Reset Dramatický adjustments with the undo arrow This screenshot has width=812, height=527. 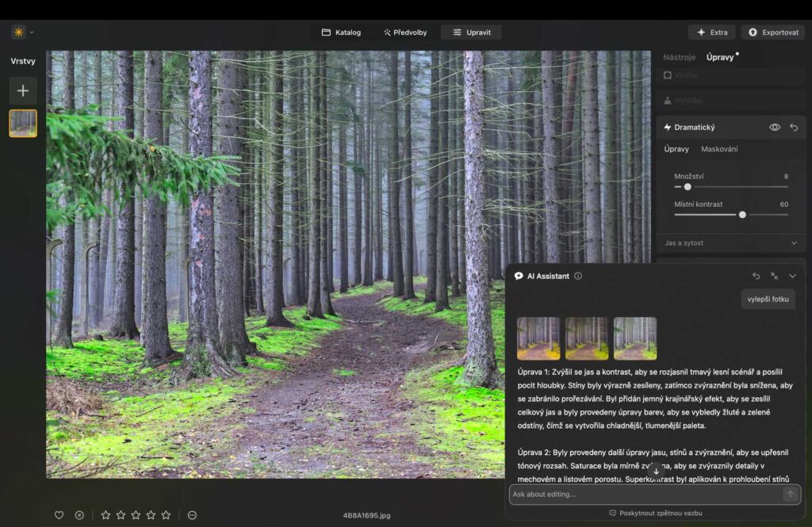point(794,127)
